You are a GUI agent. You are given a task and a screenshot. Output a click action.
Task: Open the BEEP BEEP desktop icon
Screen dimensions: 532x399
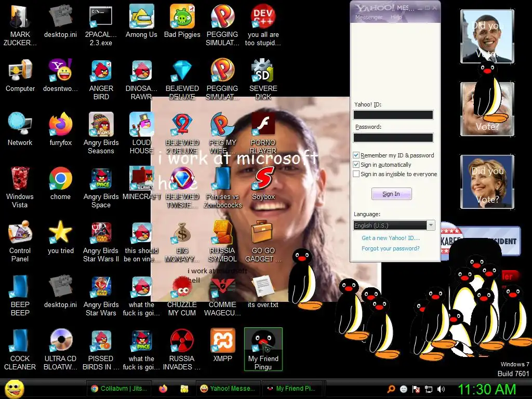(20, 287)
